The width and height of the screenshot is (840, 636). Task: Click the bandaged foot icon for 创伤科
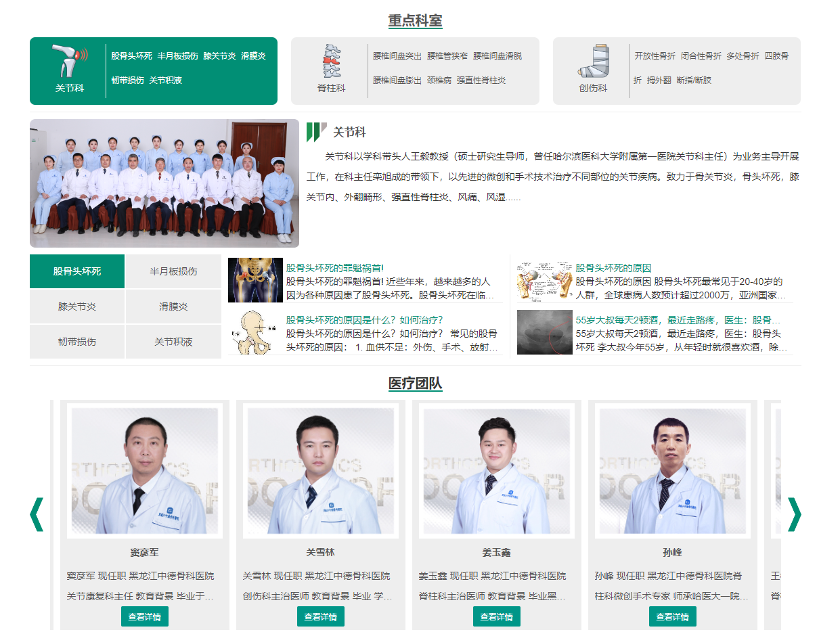click(x=593, y=61)
